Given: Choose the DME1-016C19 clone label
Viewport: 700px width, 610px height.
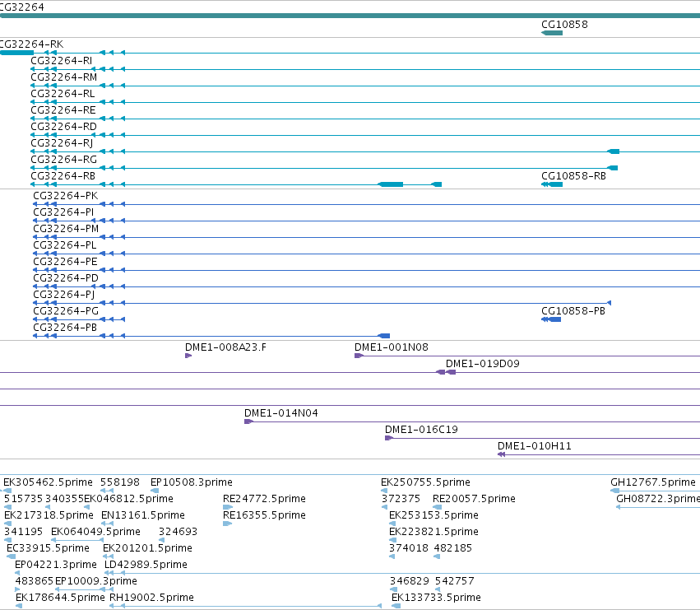Looking at the screenshot, I should click(421, 430).
